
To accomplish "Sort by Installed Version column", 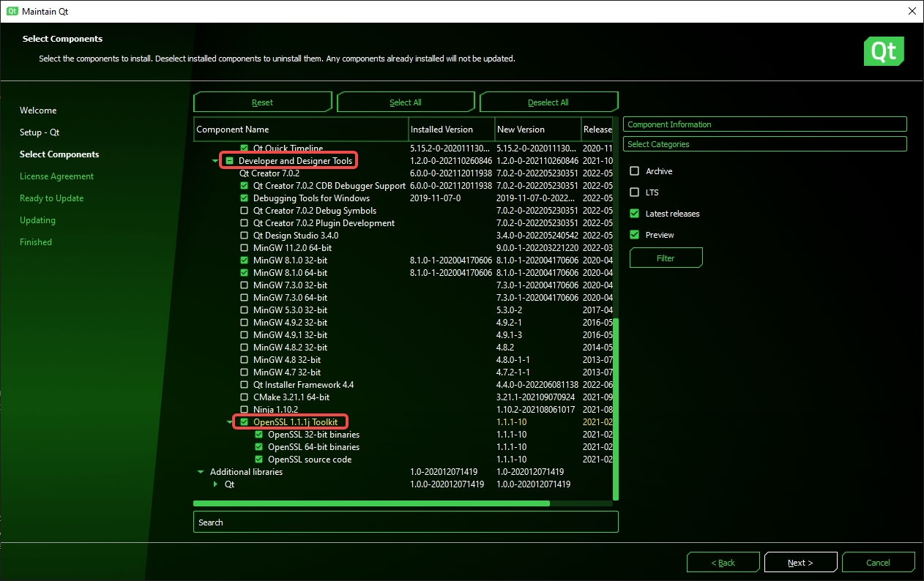I will tap(452, 130).
